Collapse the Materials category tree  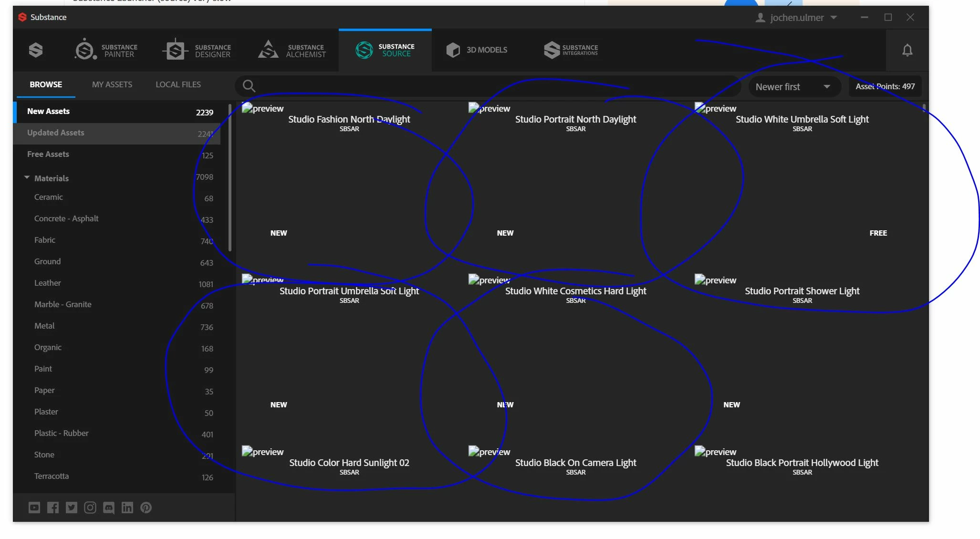27,177
